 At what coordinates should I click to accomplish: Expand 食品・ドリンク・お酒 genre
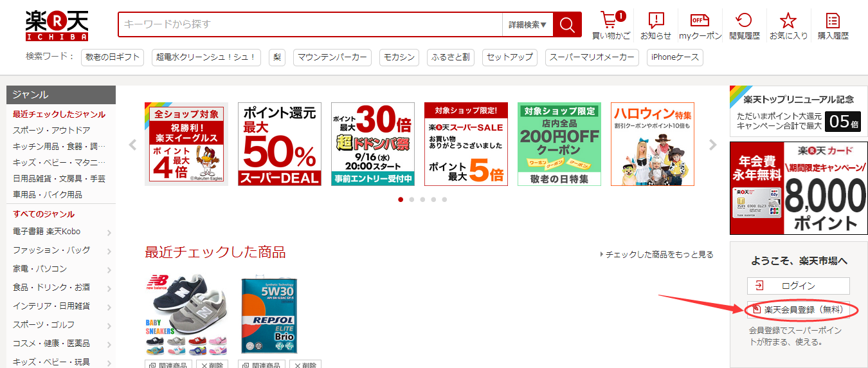click(x=61, y=288)
